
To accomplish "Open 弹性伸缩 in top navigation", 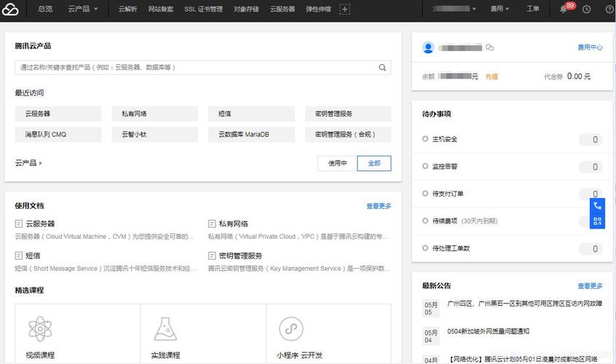I will click(x=318, y=9).
